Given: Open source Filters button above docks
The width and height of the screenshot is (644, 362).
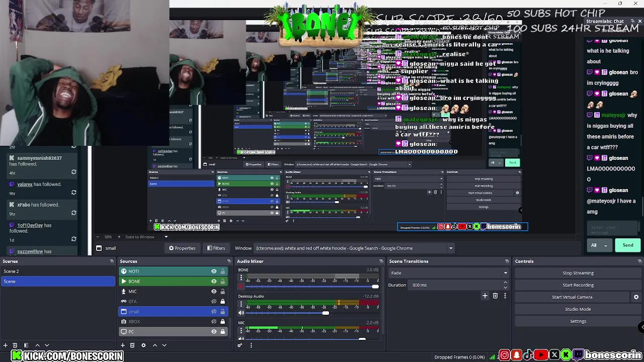Looking at the screenshot, I should tap(216, 248).
